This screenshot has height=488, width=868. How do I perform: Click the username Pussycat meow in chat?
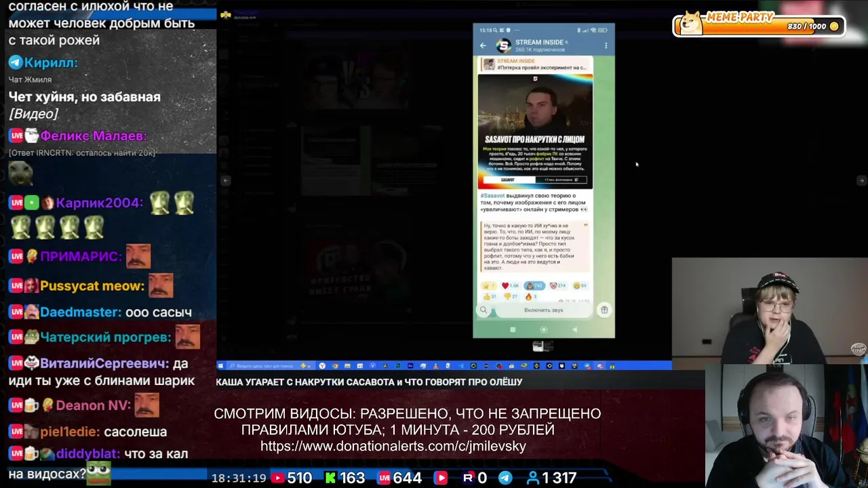click(x=92, y=285)
